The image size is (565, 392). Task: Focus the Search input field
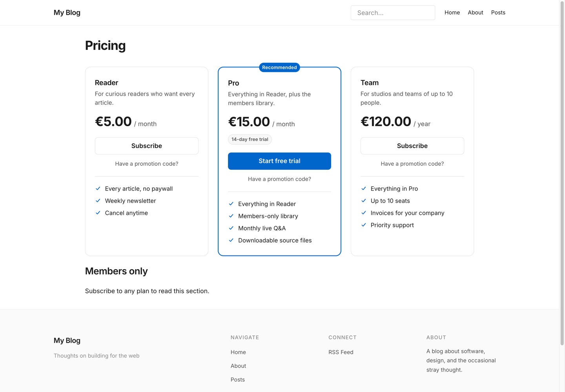point(393,13)
